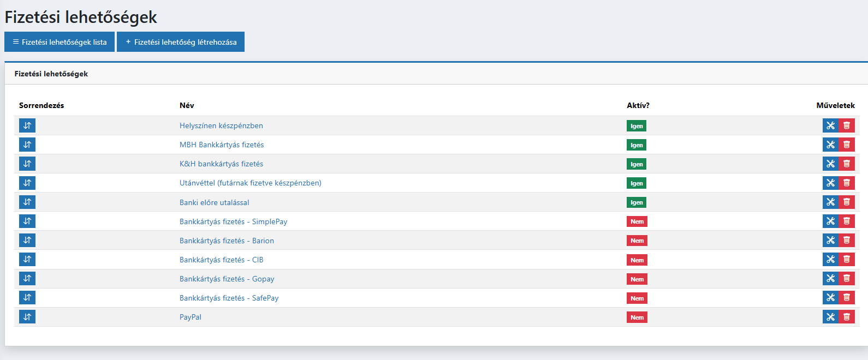Click the sort arrows icon for Helyszínen készpénzben

click(x=27, y=125)
